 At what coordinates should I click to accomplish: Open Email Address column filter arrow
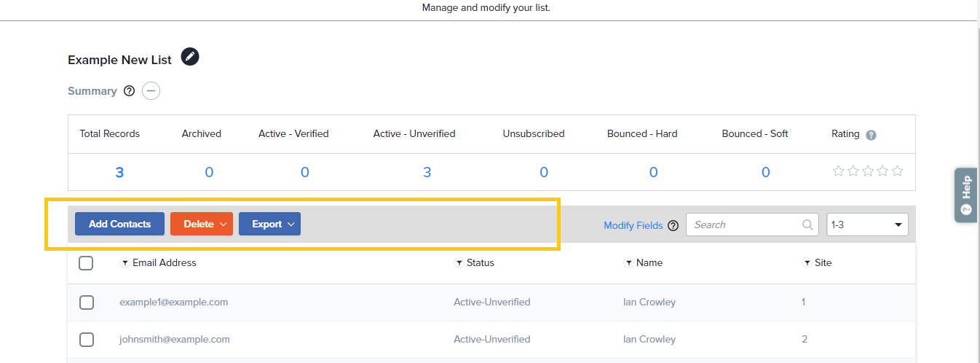tap(125, 263)
